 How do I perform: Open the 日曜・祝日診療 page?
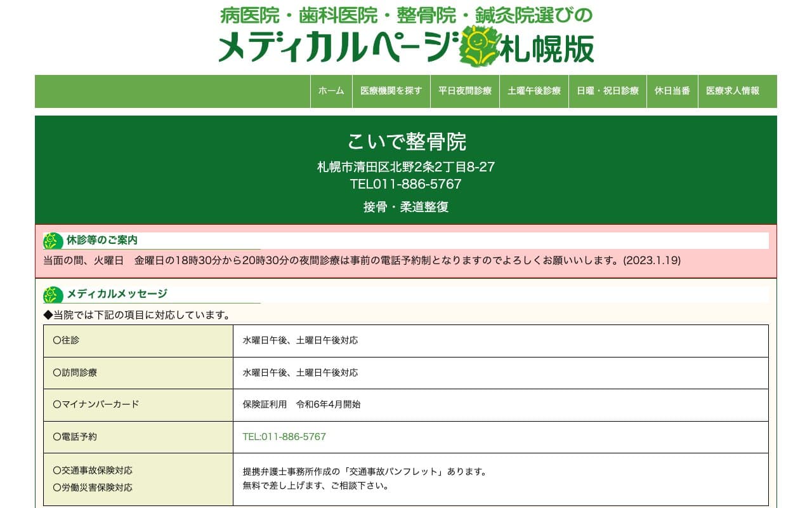click(x=607, y=91)
